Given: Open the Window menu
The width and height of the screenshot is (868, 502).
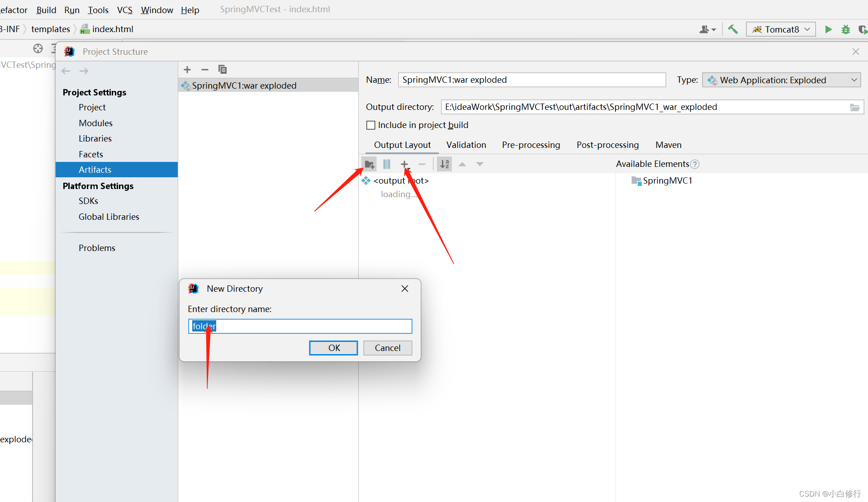Looking at the screenshot, I should point(157,9).
